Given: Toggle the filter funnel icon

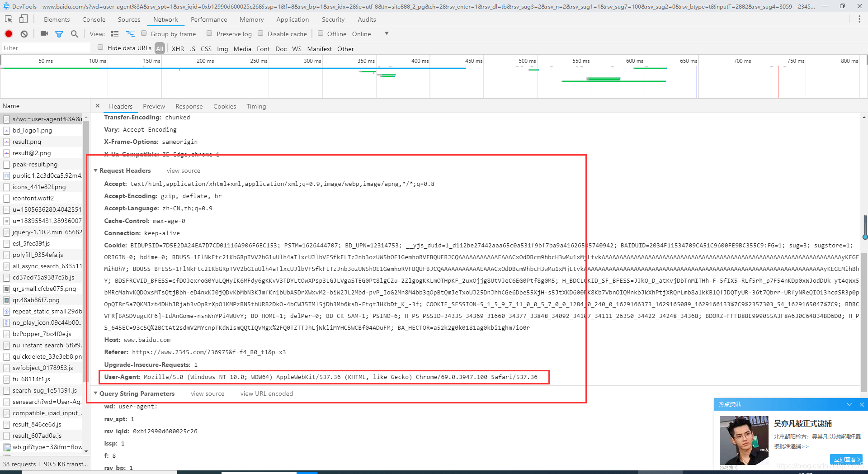Looking at the screenshot, I should pos(59,34).
